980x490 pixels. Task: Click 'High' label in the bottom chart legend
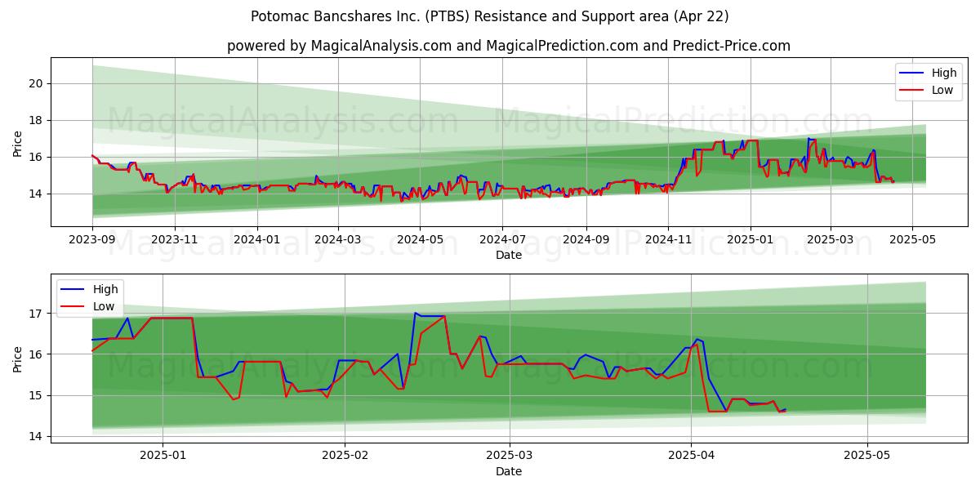point(105,289)
